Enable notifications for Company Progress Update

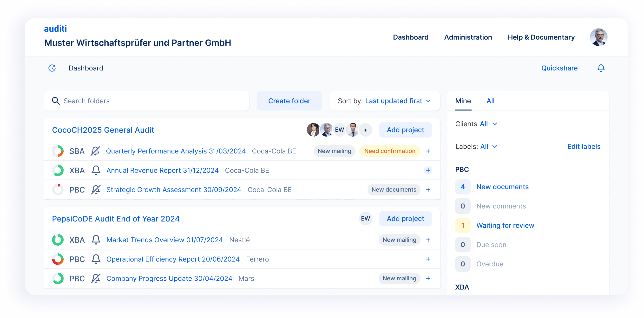tap(96, 278)
